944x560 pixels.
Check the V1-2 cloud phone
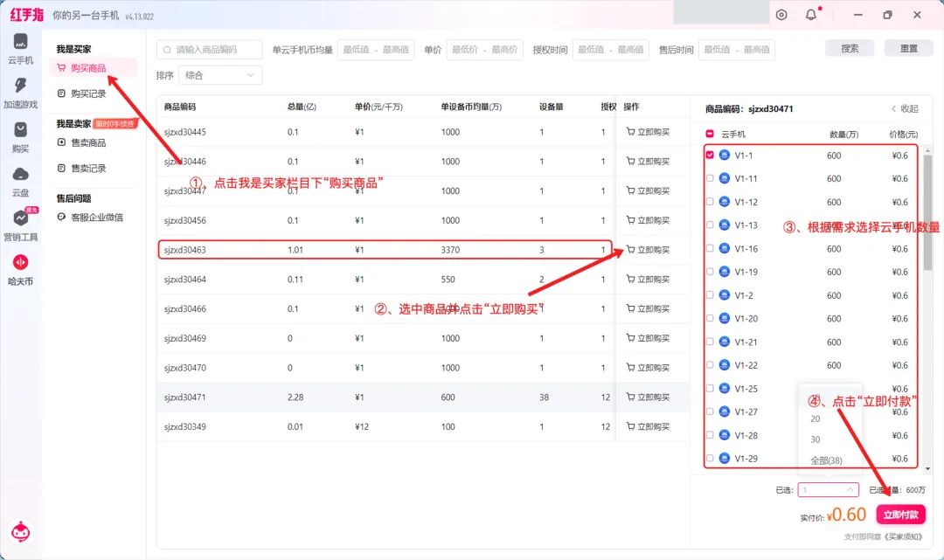click(710, 294)
